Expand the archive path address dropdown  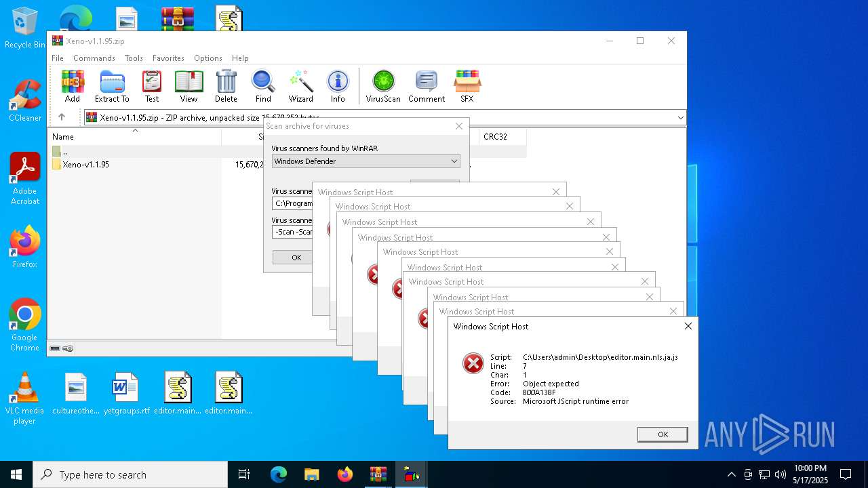[680, 117]
